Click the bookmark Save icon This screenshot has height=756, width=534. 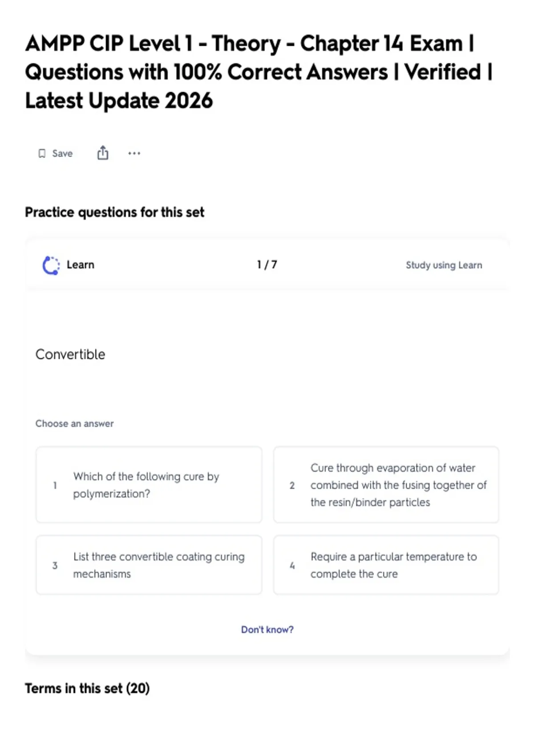[x=42, y=153]
